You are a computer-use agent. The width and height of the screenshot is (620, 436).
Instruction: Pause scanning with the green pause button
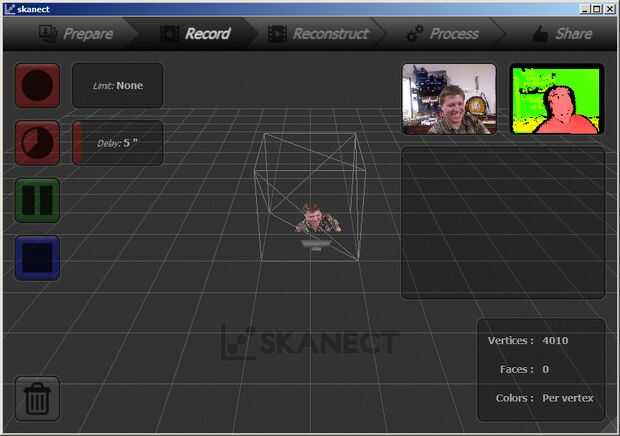[38, 200]
